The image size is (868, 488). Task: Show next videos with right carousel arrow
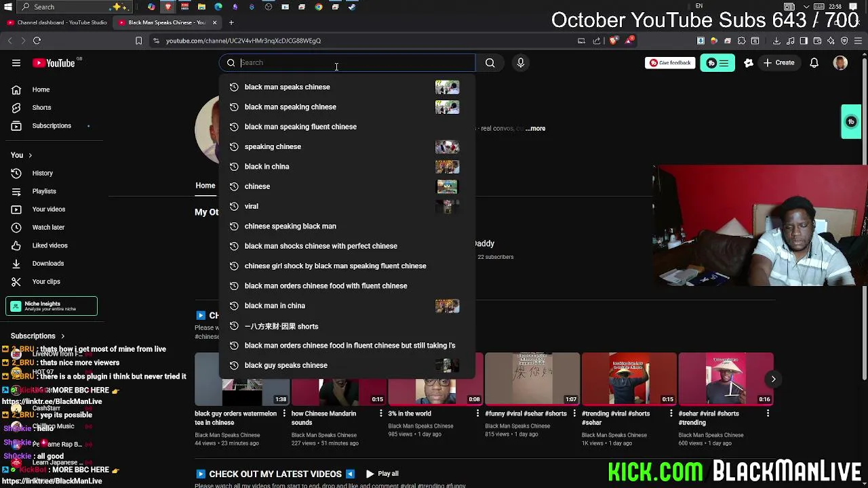pyautogui.click(x=773, y=379)
